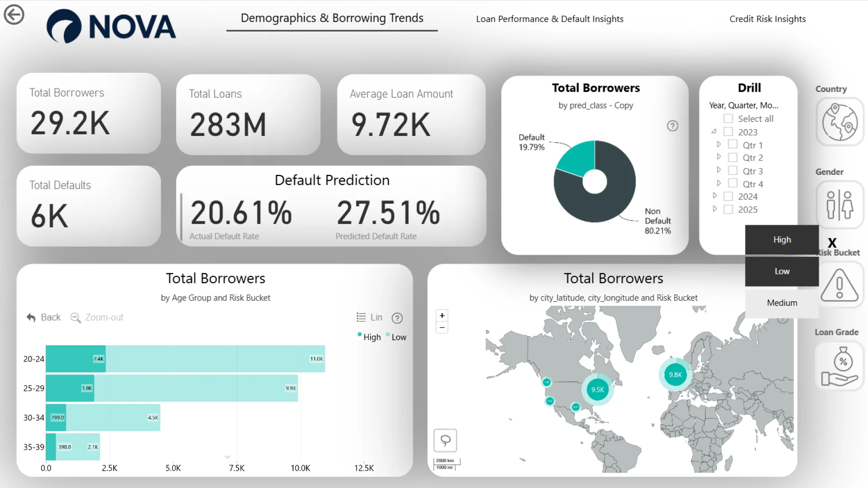Check the 2024 year checkbox
The height and width of the screenshot is (488, 868).
(x=728, y=197)
